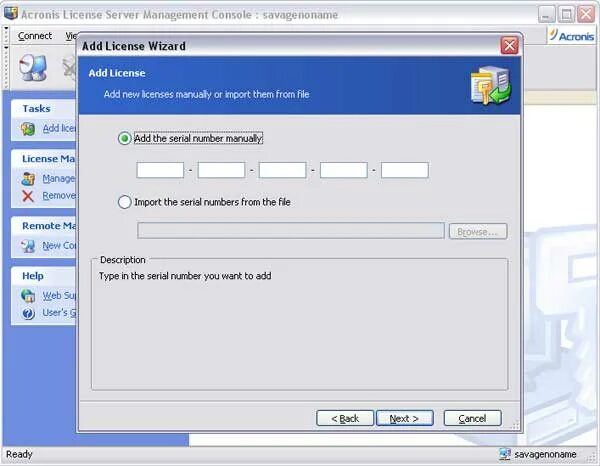This screenshot has height=466, width=600.
Task: Click the Remove link in sidebar
Action: [59, 196]
